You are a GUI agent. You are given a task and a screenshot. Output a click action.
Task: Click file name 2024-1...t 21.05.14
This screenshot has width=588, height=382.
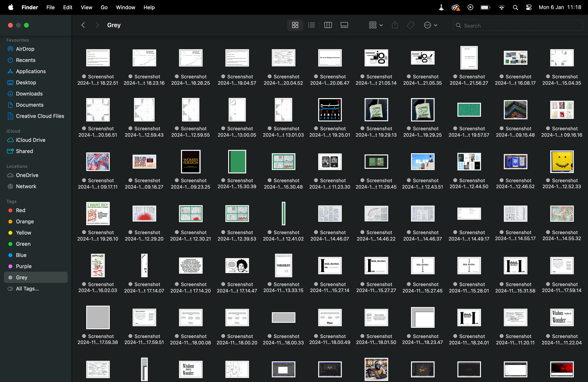pos(376,83)
